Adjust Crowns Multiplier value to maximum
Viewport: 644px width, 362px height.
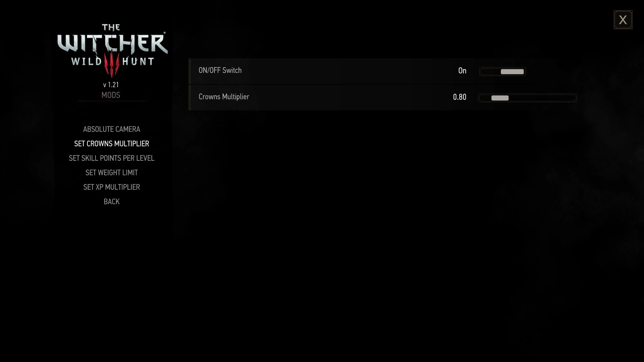573,98
